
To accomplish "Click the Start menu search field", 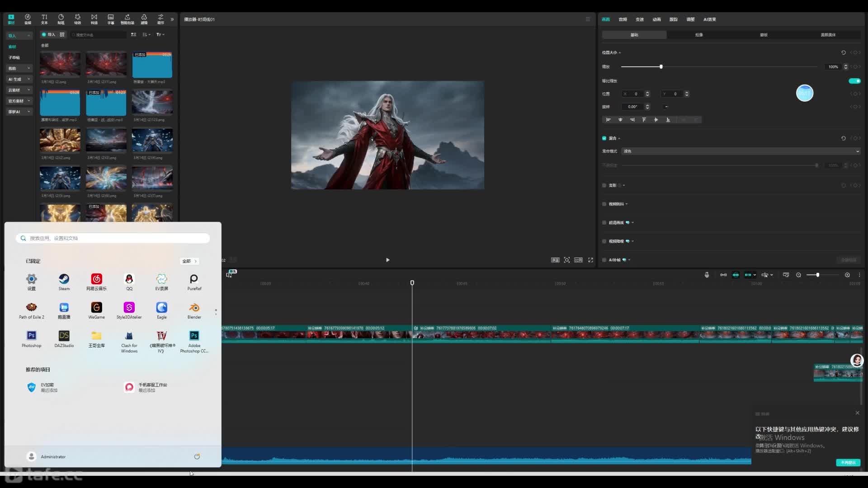I will click(113, 238).
